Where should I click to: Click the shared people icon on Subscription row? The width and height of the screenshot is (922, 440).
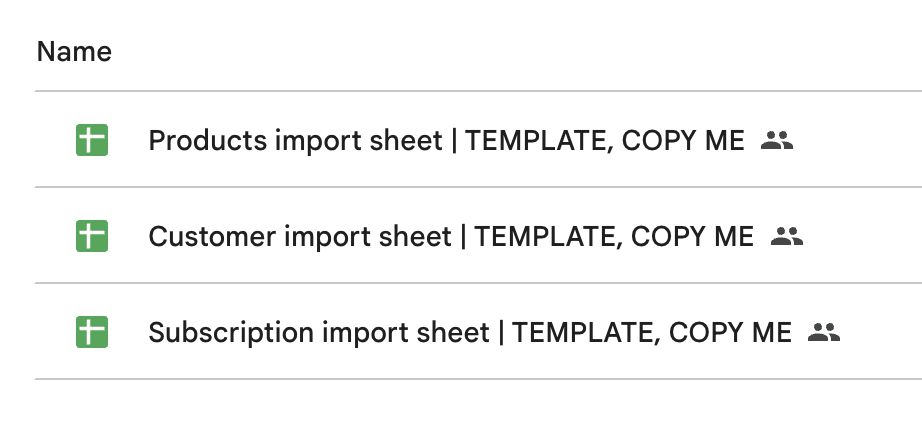[824, 332]
